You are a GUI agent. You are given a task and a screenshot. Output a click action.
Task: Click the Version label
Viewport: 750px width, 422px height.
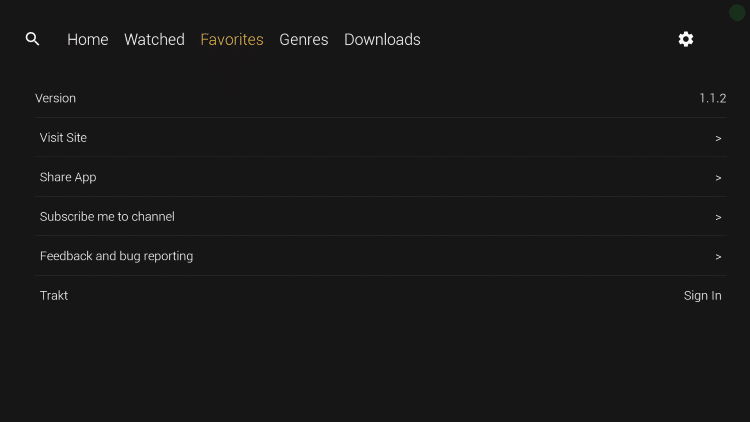point(55,98)
